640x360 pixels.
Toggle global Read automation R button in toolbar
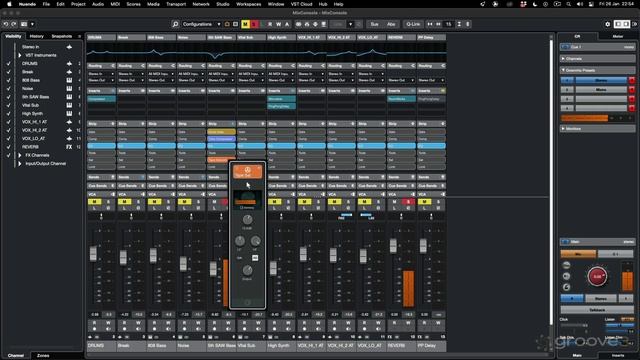tap(270, 24)
